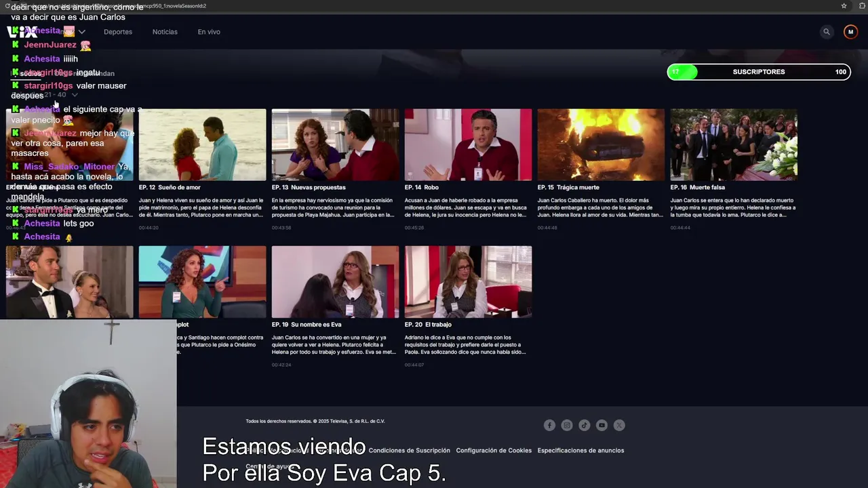868x488 pixels.
Task: Click the title 'EP. 14 Robo'
Action: pos(422,187)
